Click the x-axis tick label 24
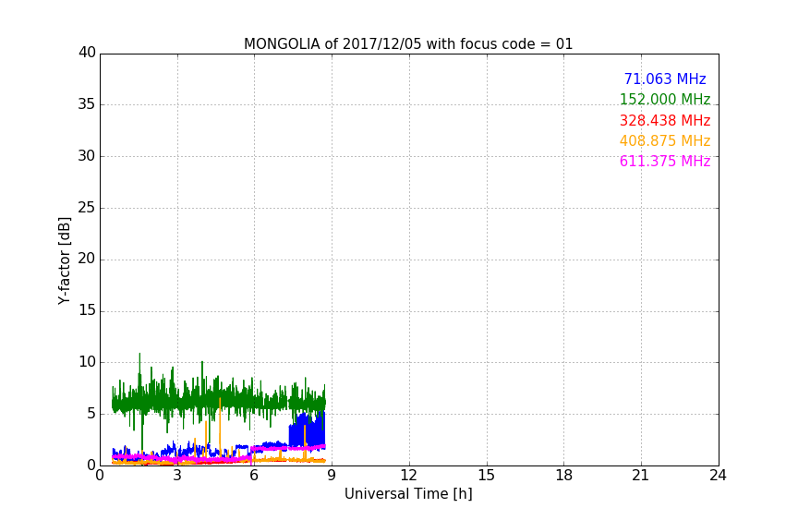798x532 pixels. pyautogui.click(x=718, y=476)
